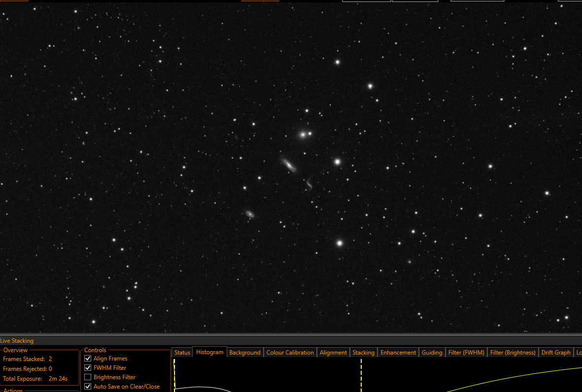This screenshot has height=392, width=582.
Task: Open the Colour Calibration tab
Action: 290,352
